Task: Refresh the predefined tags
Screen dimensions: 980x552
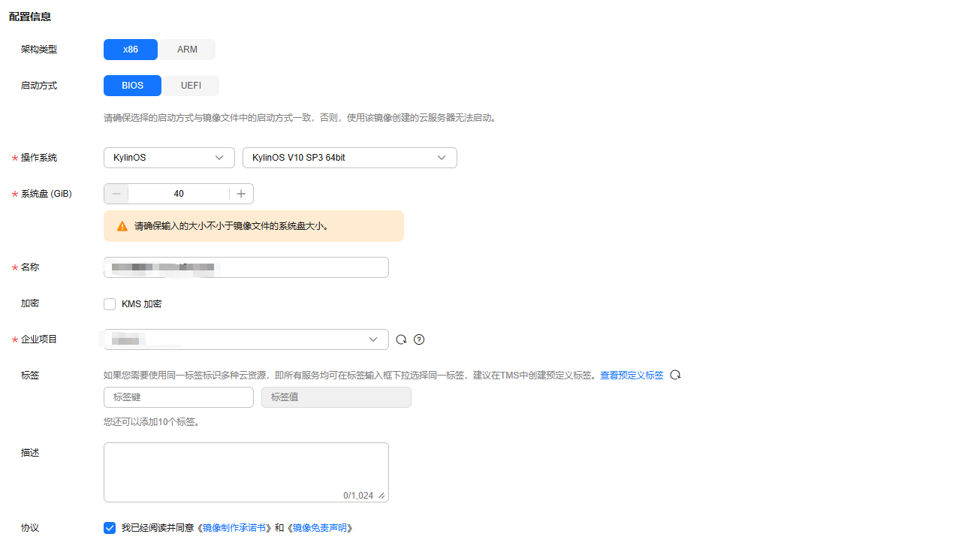Action: point(675,375)
